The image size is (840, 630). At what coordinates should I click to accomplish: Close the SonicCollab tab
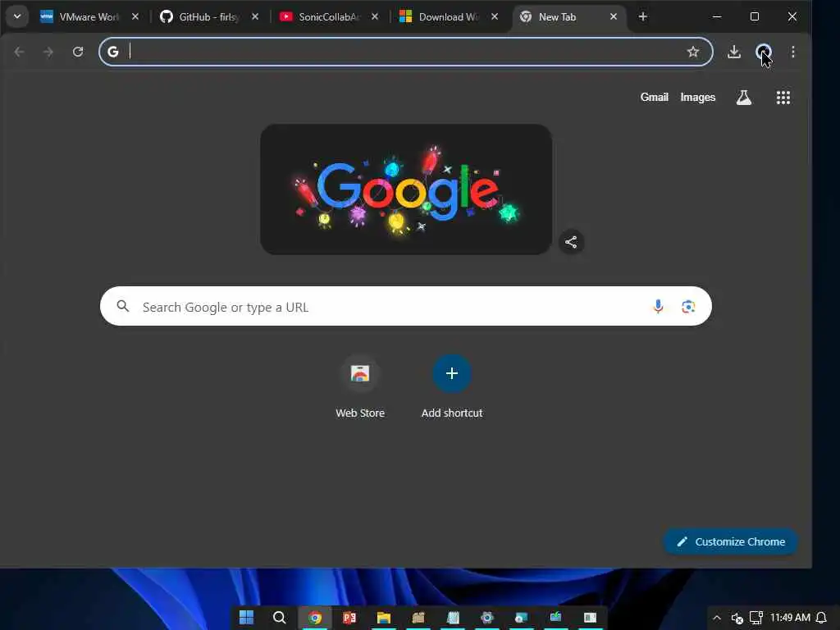pos(375,16)
